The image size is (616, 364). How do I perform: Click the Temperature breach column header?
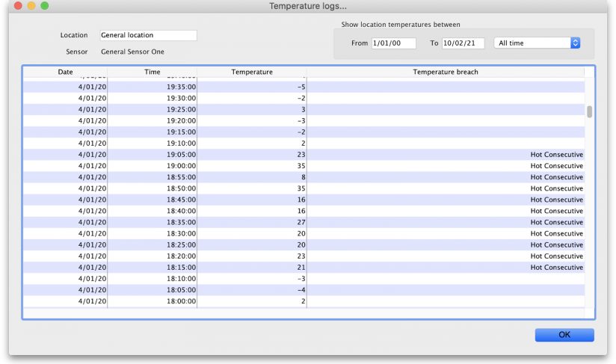(445, 72)
